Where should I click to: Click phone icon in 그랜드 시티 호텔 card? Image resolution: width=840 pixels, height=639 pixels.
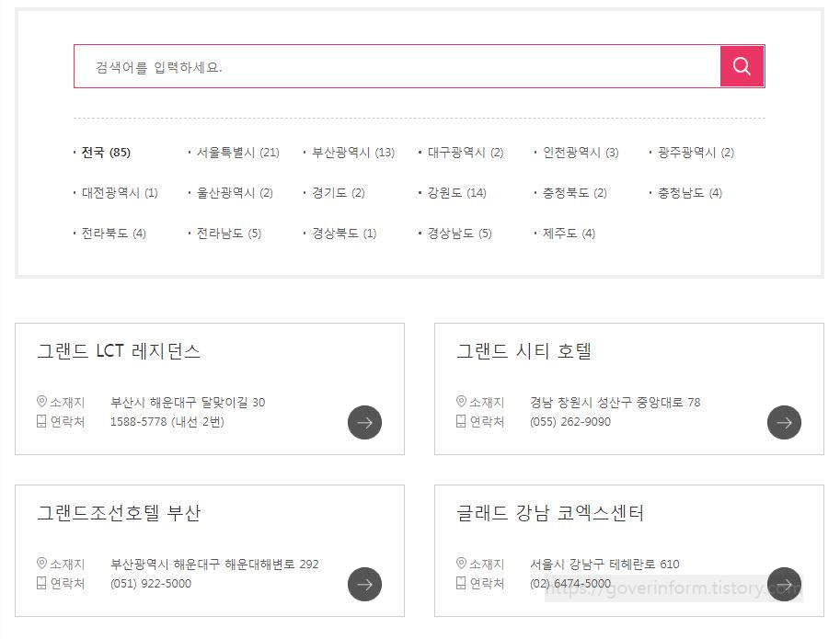tap(461, 421)
